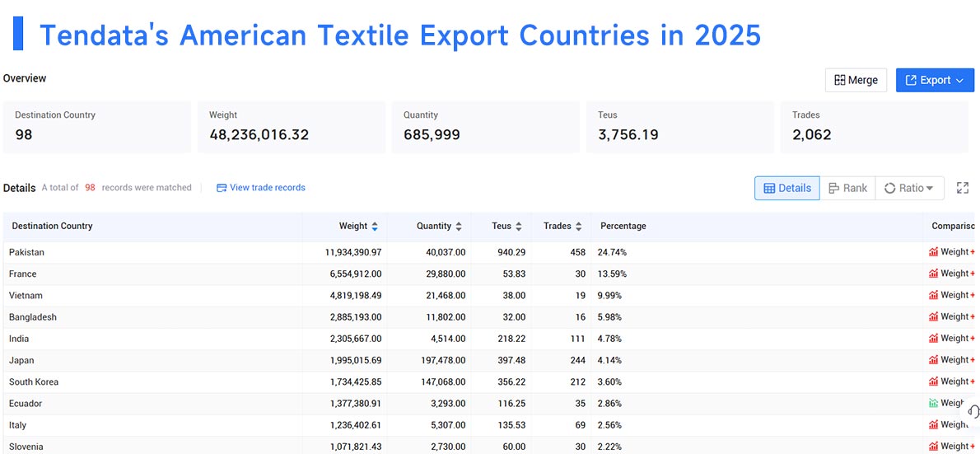Screen dimensions: 980x454
Task: Open Slovenia weight comparison chart icon
Action: pyautogui.click(x=933, y=447)
